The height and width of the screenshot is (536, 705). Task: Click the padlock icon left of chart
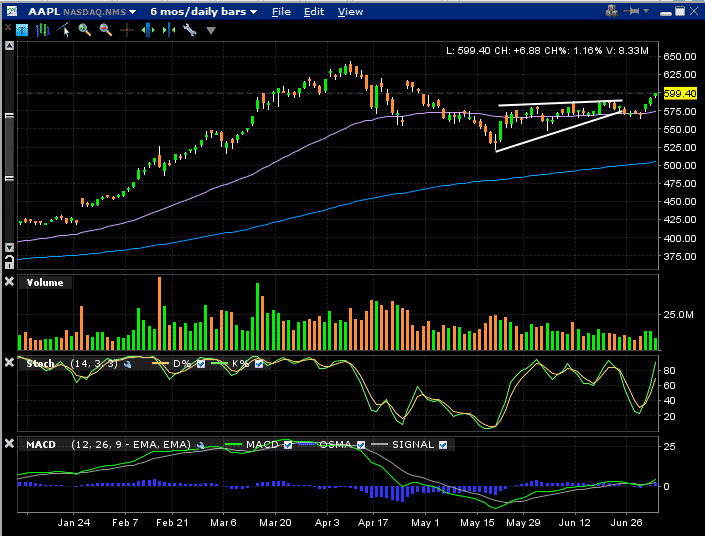(x=9, y=262)
